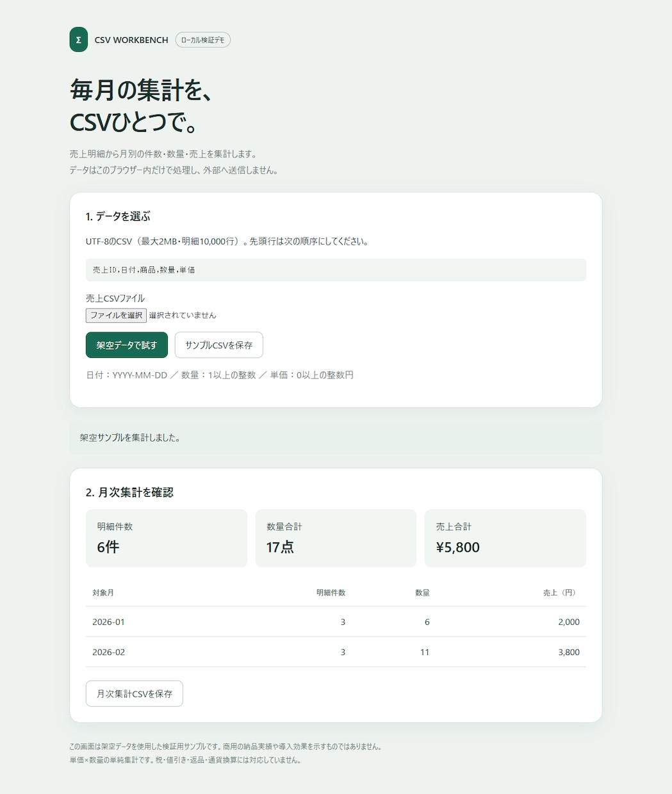Click the 2. 月次集計を確認 heading

pos(129,492)
